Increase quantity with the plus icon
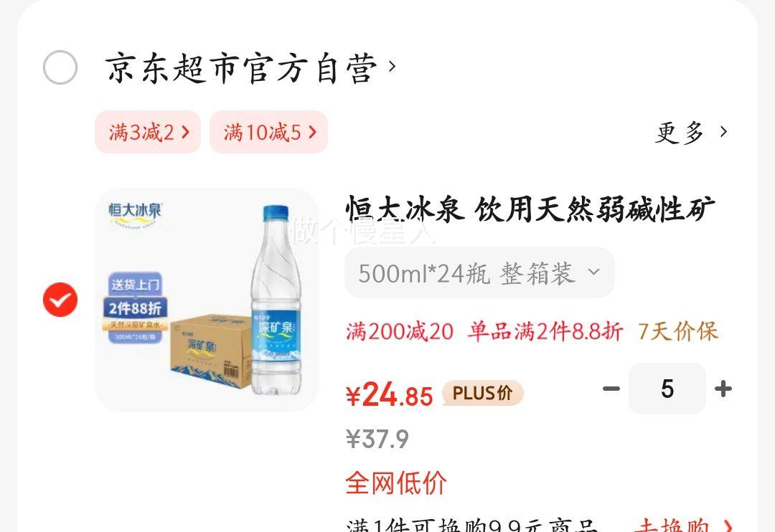775x532 pixels. tap(723, 389)
